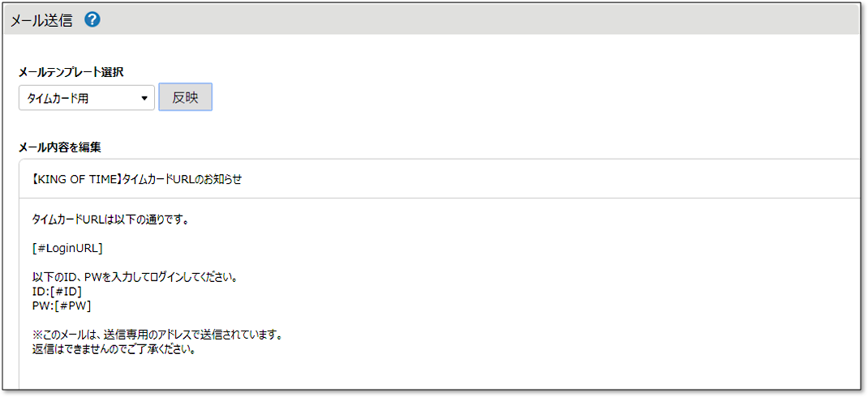Place cursor on the PW:[#PW] line

tap(62, 305)
